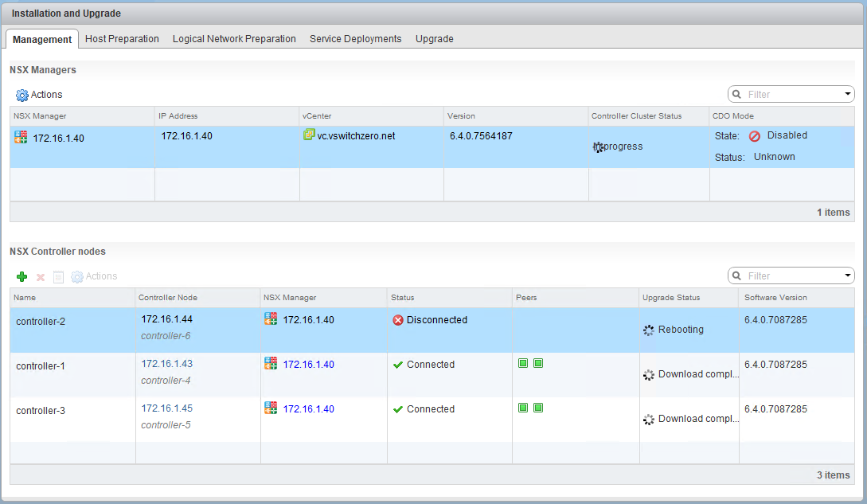Click the green plus add controller icon
The image size is (867, 504).
[21, 276]
